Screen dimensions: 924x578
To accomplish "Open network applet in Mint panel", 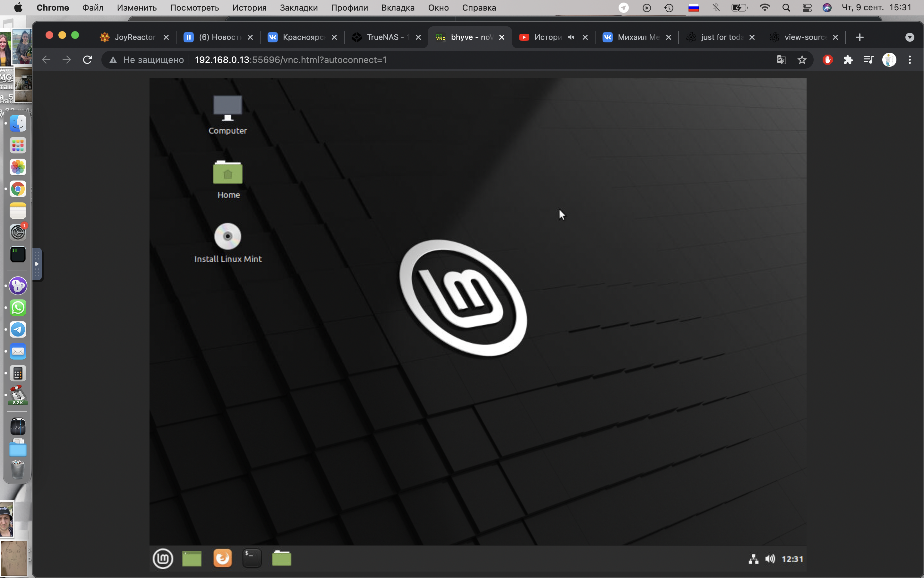I will point(753,559).
